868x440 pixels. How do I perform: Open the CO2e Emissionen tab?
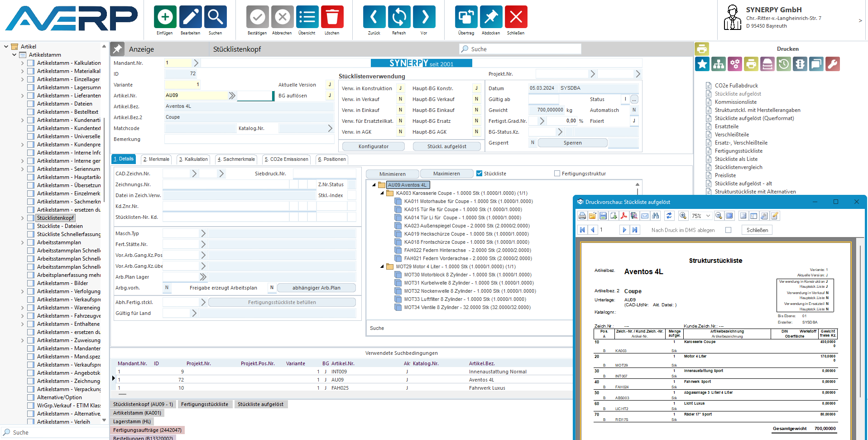286,160
